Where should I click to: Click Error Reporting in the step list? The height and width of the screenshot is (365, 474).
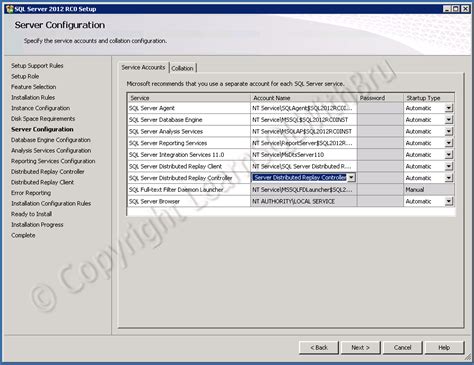coord(31,193)
